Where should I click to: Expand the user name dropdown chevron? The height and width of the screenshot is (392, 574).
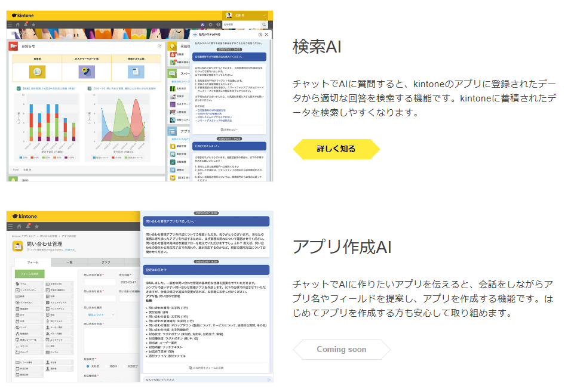(x=264, y=16)
